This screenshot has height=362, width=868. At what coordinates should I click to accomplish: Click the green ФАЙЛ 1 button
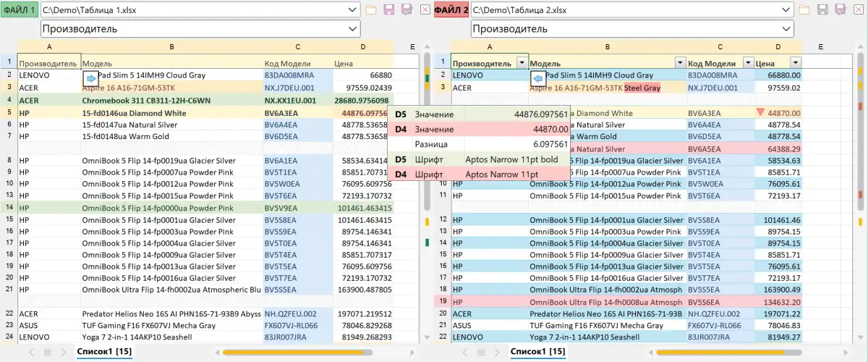[20, 9]
